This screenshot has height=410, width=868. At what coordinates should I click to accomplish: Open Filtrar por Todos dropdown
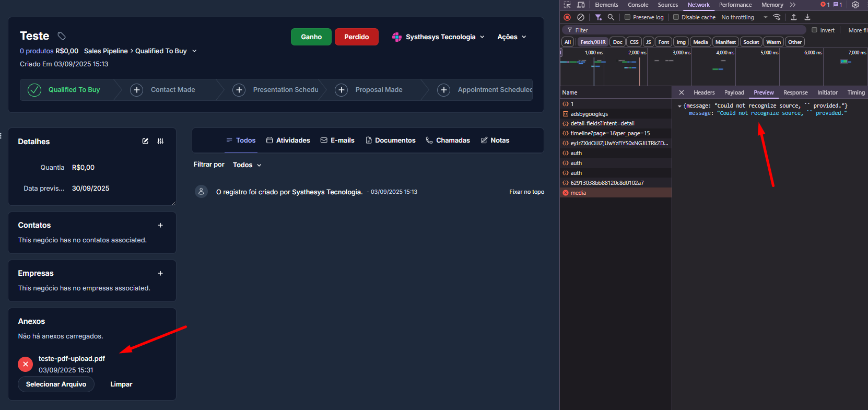(247, 165)
